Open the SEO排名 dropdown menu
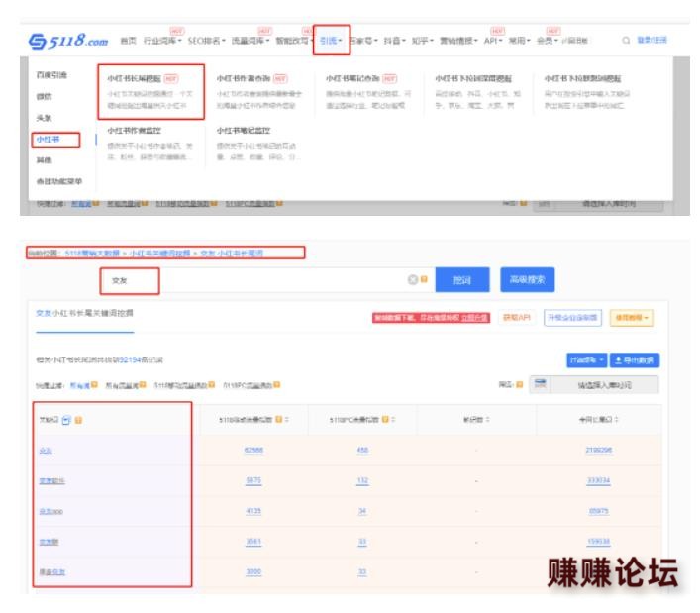Screen dimensions: 700x613 coord(206,41)
